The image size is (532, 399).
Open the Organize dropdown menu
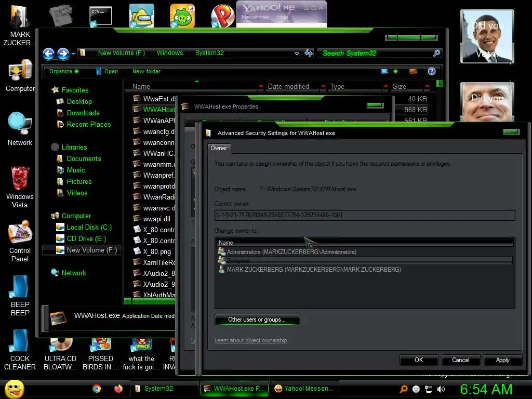(x=64, y=71)
